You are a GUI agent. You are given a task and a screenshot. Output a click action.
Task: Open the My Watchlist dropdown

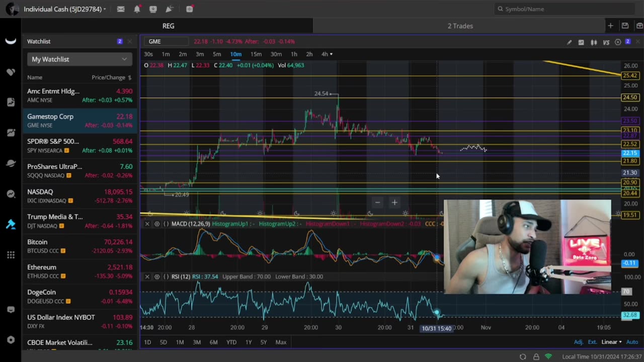pyautogui.click(x=79, y=59)
